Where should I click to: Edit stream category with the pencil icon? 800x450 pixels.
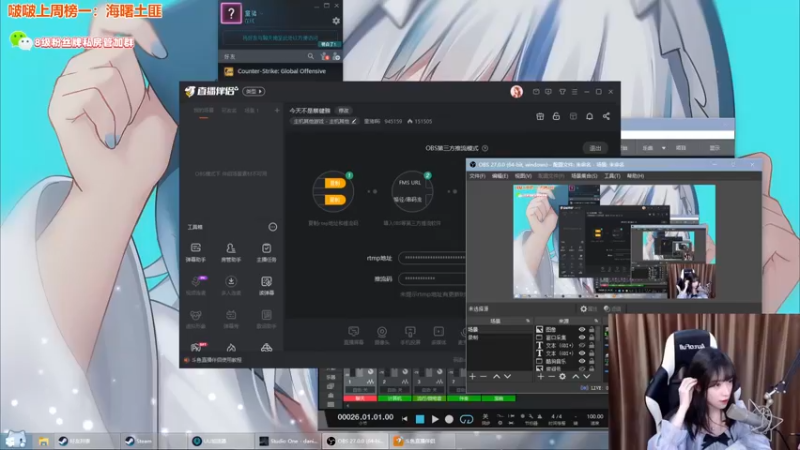354,121
